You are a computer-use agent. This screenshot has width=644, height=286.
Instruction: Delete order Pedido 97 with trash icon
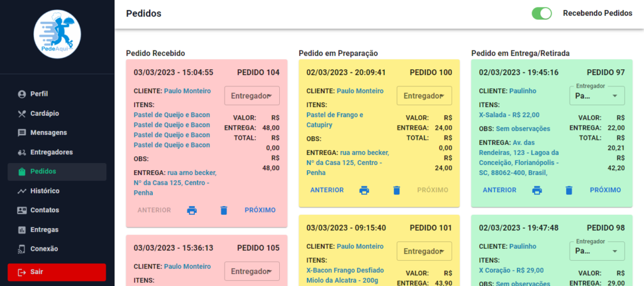tap(569, 190)
